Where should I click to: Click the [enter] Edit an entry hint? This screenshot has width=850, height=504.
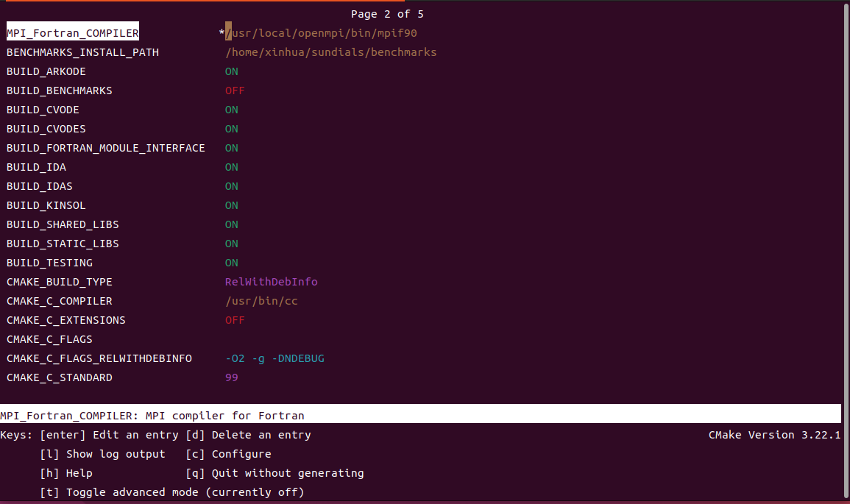click(109, 435)
